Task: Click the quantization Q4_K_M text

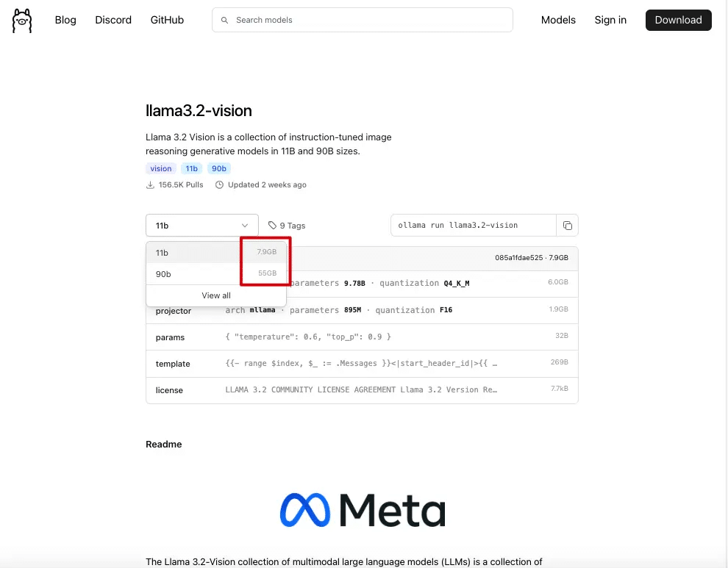Action: 424,283
